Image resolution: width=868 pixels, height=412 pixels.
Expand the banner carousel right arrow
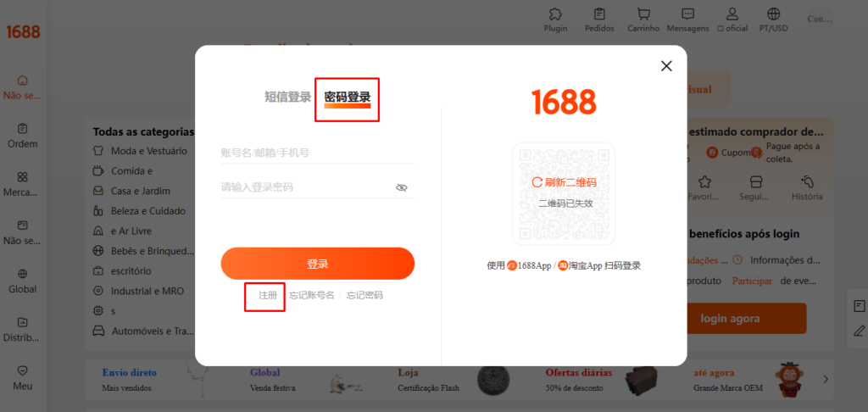coord(826,379)
